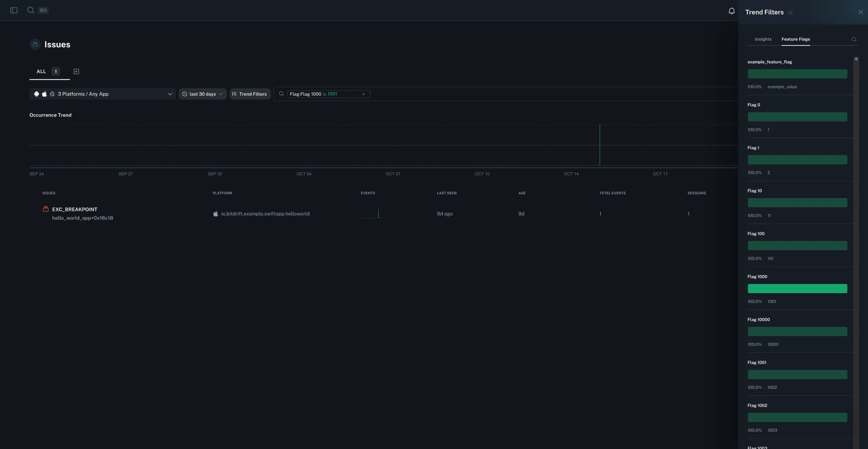Click the notifications bell icon
This screenshot has height=449, width=868.
tap(731, 11)
